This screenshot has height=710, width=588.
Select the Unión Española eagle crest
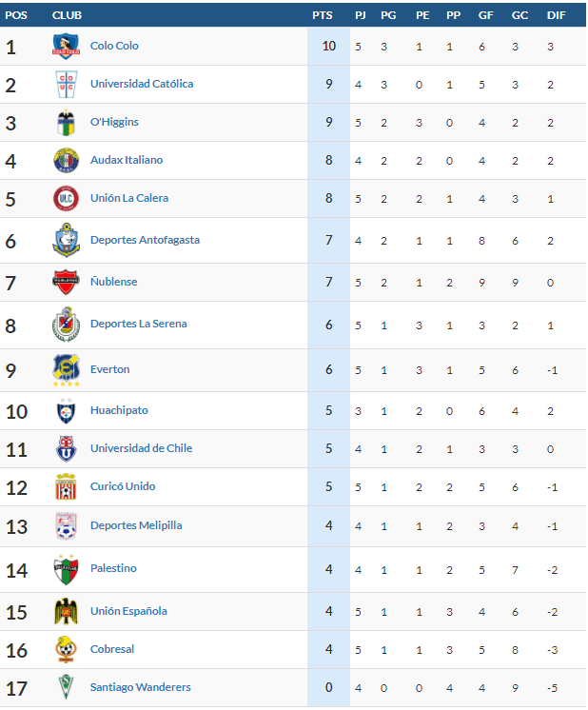(66, 612)
